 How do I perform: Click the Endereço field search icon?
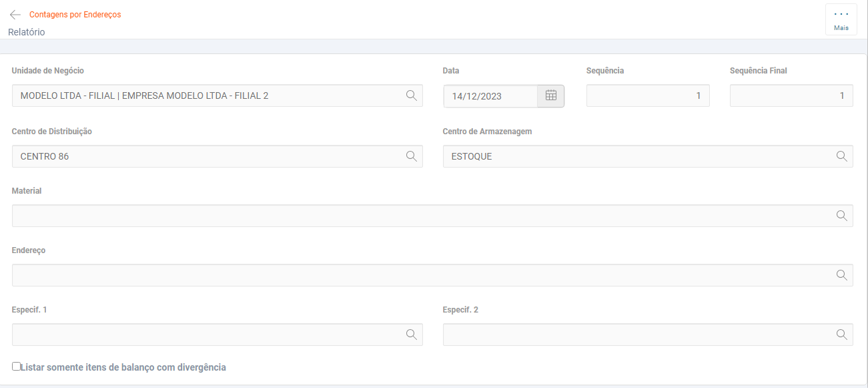pos(842,275)
